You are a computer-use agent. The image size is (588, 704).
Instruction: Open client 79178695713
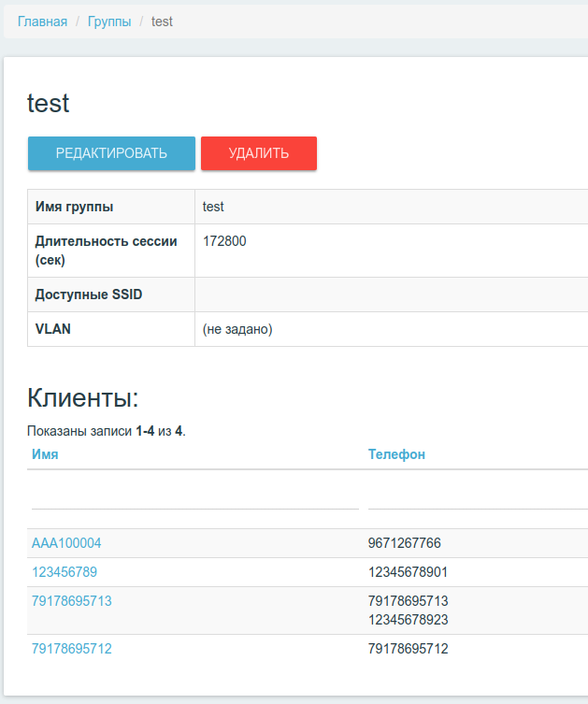point(71,601)
